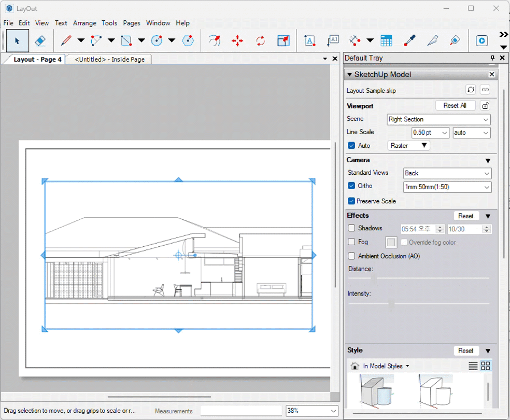Select the Arc tool
This screenshot has width=510, height=420.
[x=96, y=40]
